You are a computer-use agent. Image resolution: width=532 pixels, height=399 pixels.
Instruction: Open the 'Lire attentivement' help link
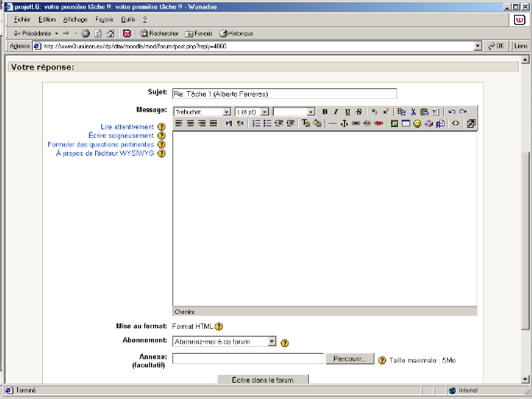click(127, 126)
